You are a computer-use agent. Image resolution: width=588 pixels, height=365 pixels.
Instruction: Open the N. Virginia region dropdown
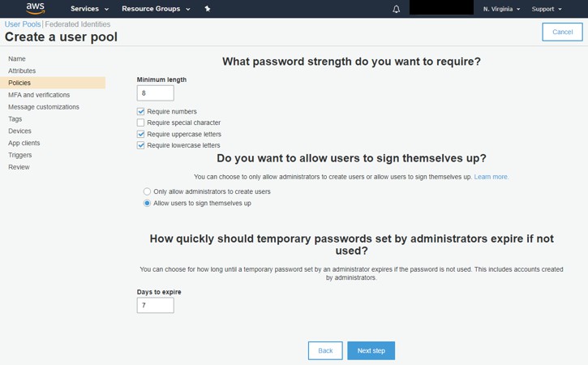[502, 9]
